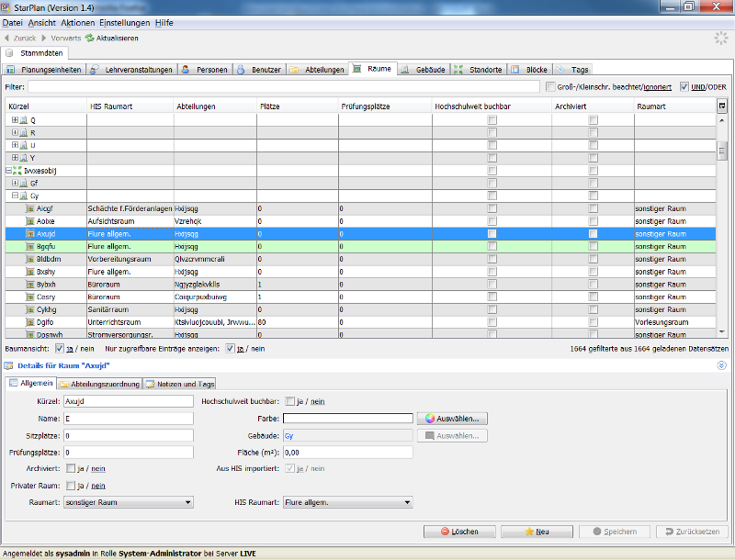Open the Raumart dropdown
This screenshot has height=560, width=735.
pos(129,502)
